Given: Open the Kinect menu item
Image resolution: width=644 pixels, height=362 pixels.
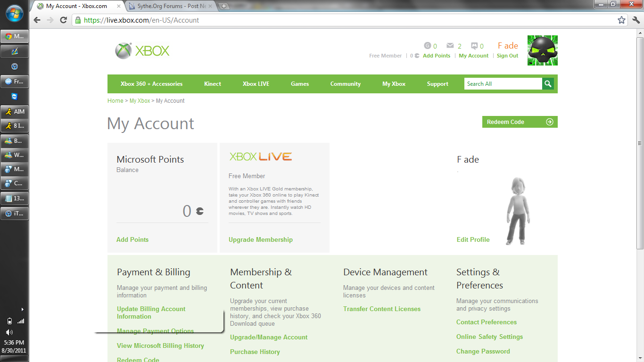Looking at the screenshot, I should (213, 84).
